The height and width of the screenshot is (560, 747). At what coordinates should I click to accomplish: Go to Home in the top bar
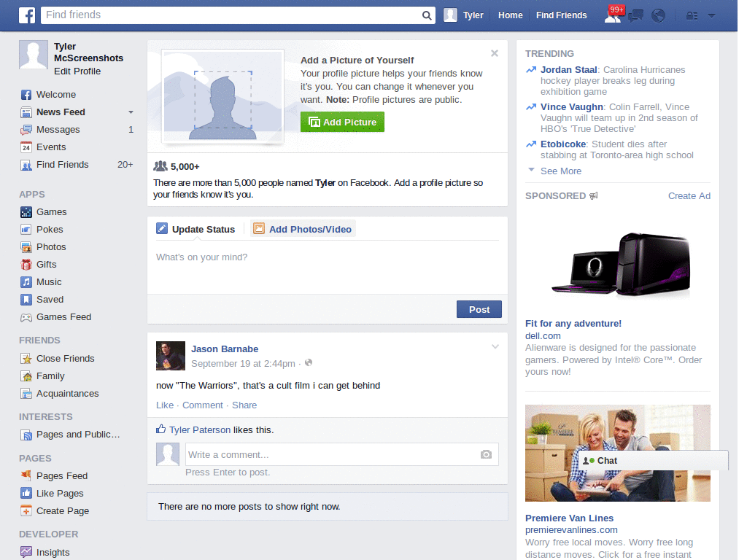[x=510, y=15]
